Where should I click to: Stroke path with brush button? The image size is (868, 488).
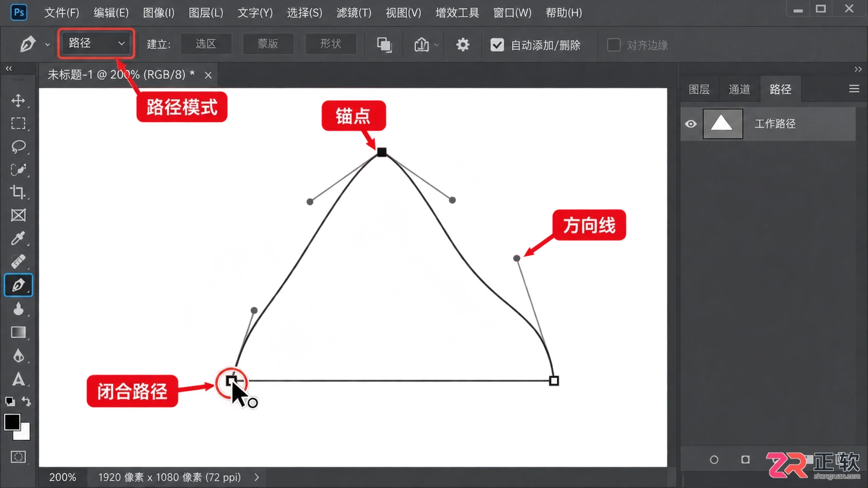tap(746, 460)
